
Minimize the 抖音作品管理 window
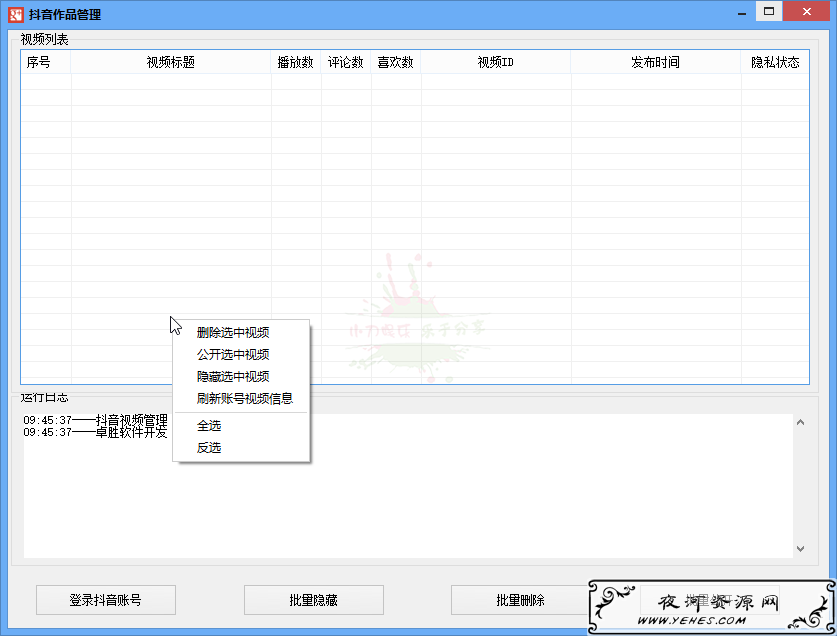pos(742,12)
